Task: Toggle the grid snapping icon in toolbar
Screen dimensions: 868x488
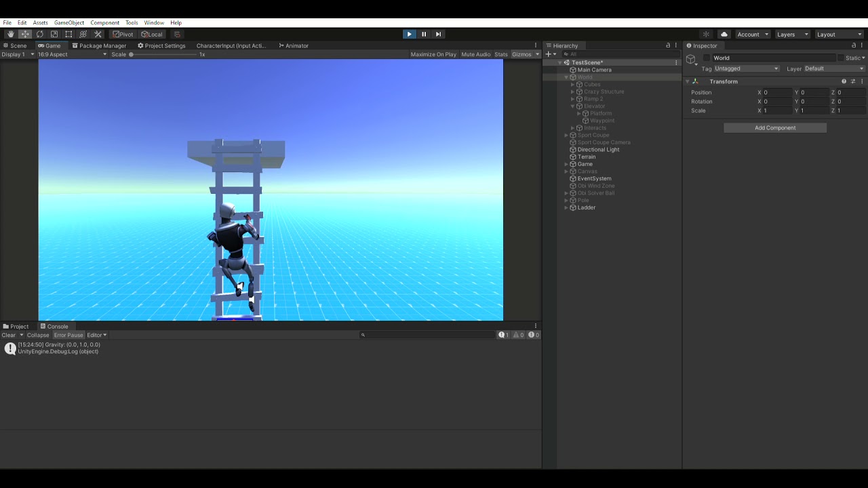Action: pyautogui.click(x=177, y=34)
